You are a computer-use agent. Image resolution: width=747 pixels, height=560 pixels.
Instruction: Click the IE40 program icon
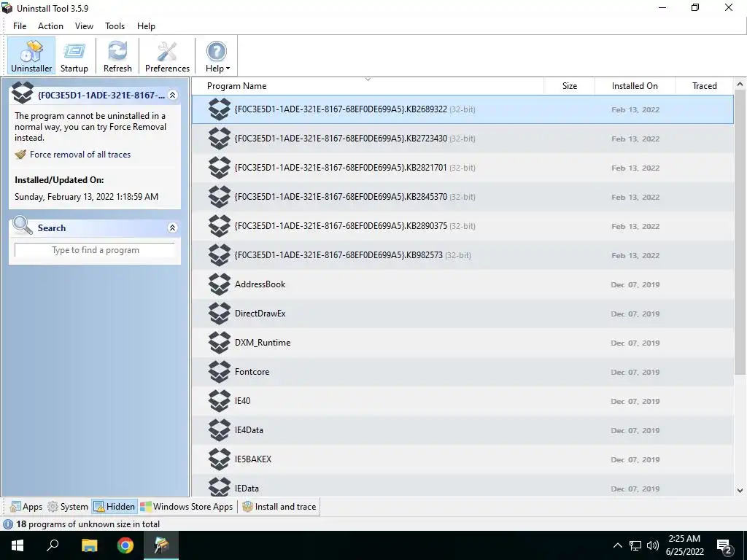[220, 401]
